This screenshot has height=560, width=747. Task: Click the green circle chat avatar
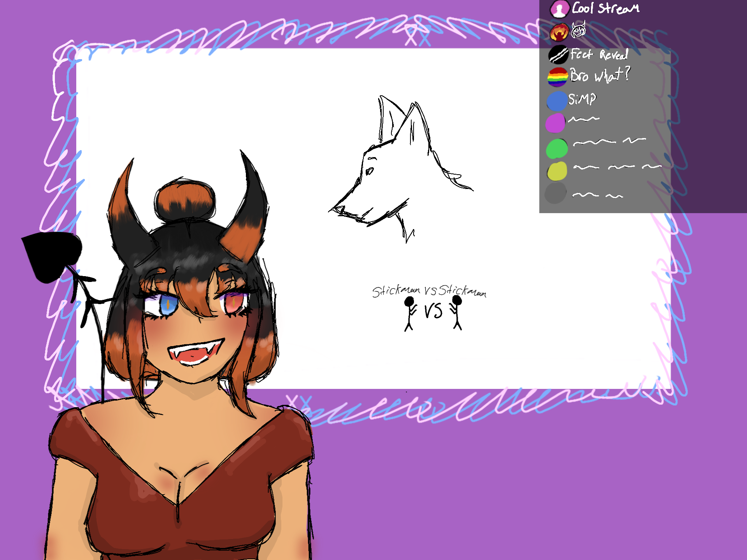[557, 149]
